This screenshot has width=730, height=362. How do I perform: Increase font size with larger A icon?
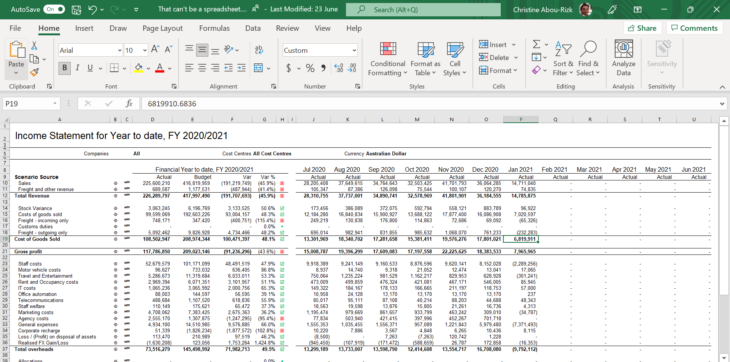click(156, 50)
